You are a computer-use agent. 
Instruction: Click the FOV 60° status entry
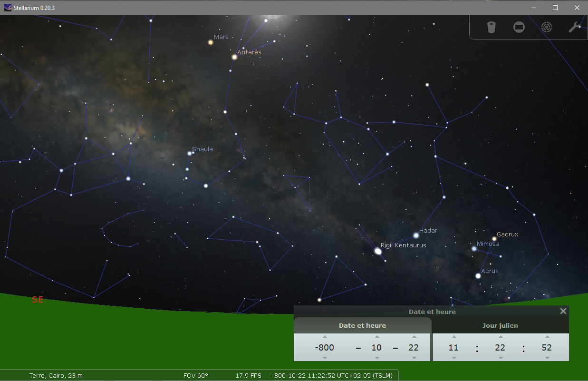pos(196,376)
